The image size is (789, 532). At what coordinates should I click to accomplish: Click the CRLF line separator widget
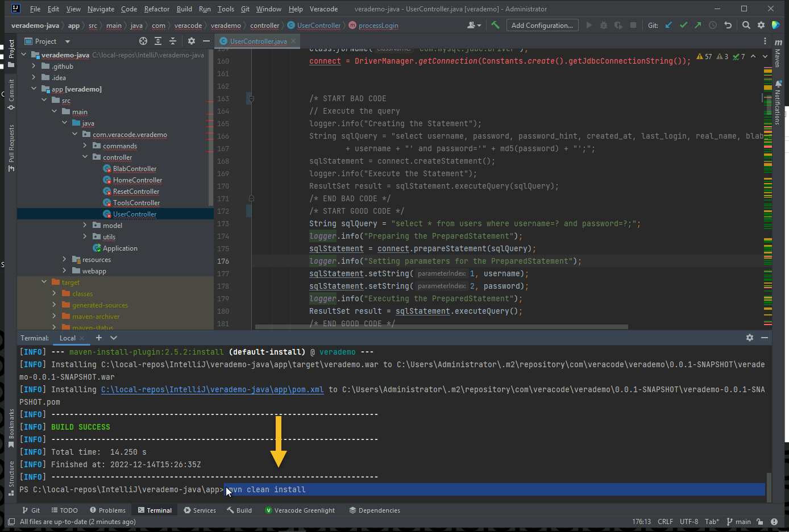(x=665, y=521)
